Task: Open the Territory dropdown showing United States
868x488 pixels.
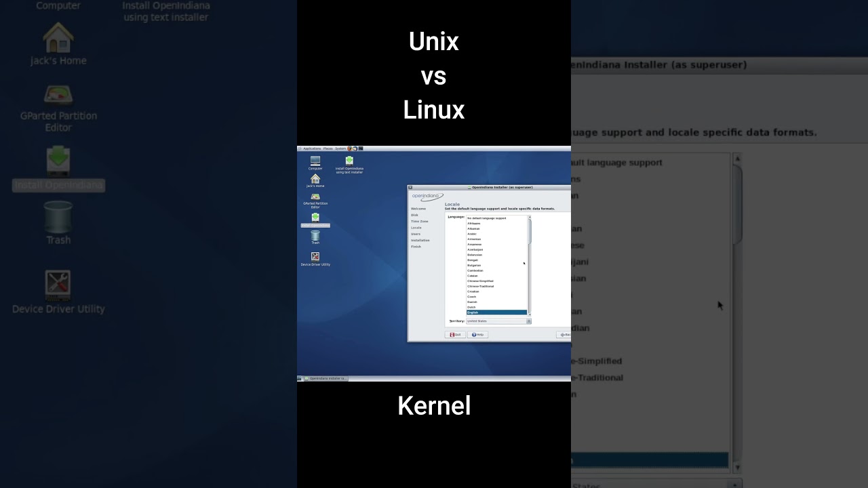Action: (x=498, y=321)
